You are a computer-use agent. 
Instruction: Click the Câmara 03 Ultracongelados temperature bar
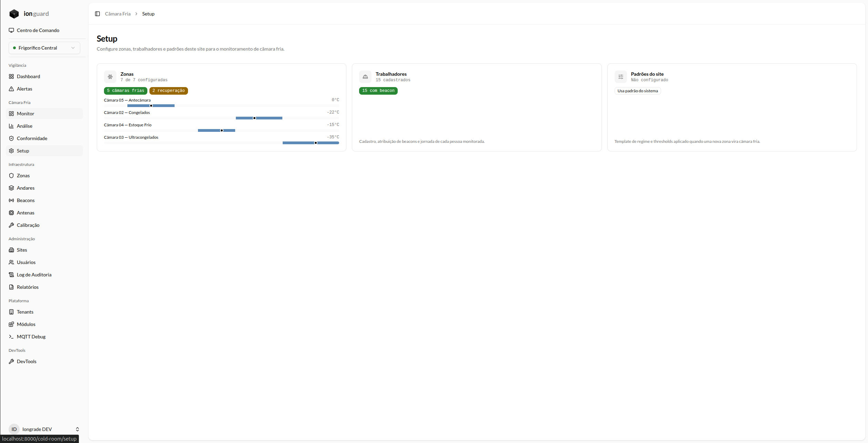coord(221,143)
